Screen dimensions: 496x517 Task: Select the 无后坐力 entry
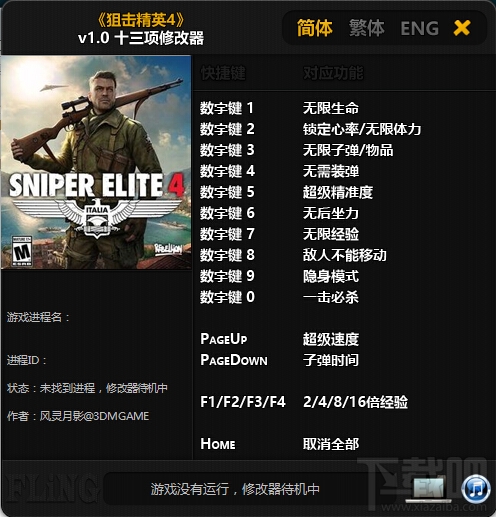click(x=331, y=213)
